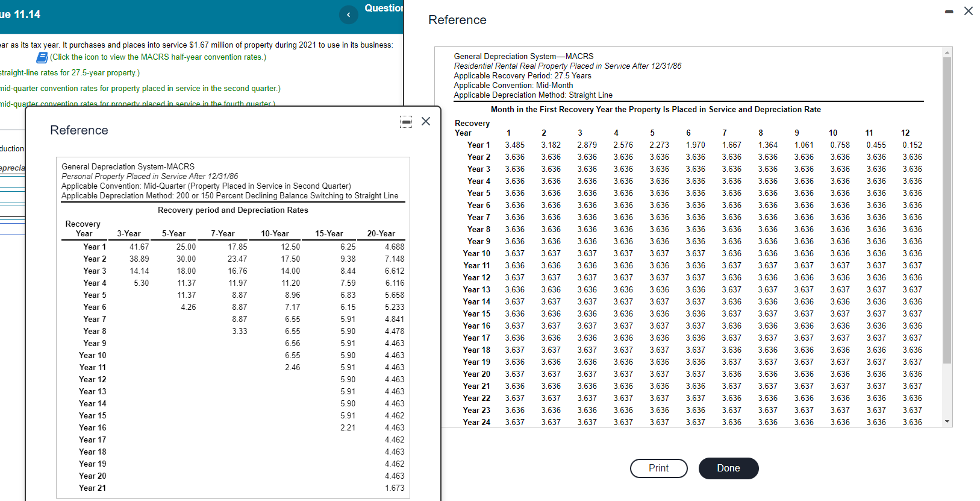This screenshot has width=980, height=501.
Task: Click the 1.673 value in Year 21 row
Action: point(395,488)
